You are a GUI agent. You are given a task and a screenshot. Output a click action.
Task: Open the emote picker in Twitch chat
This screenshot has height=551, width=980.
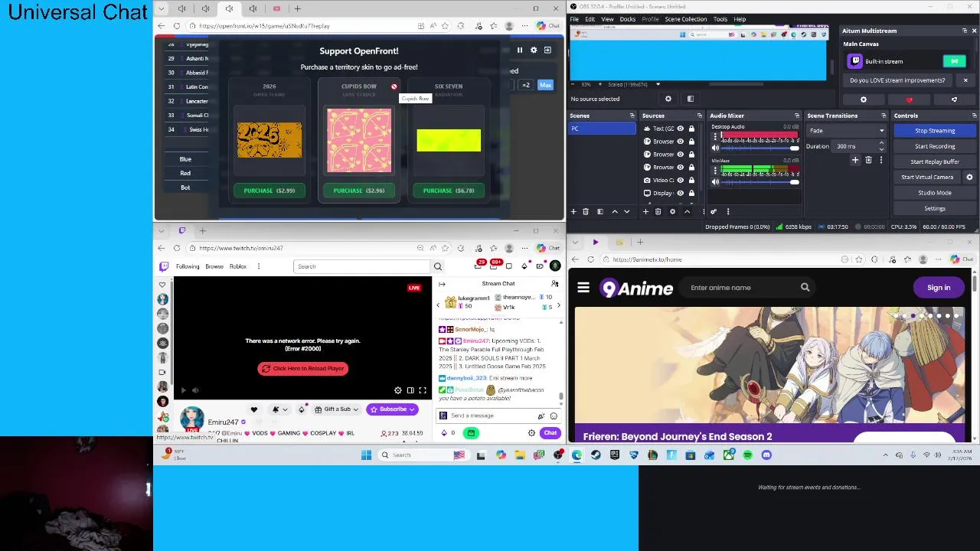click(554, 416)
